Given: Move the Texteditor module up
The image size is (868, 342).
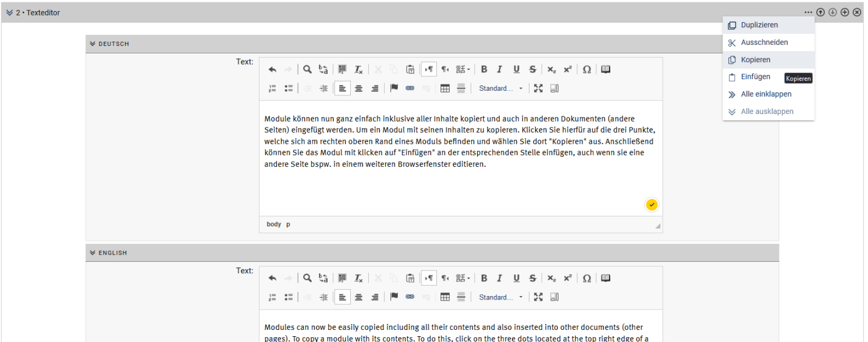Looking at the screenshot, I should click(820, 12).
